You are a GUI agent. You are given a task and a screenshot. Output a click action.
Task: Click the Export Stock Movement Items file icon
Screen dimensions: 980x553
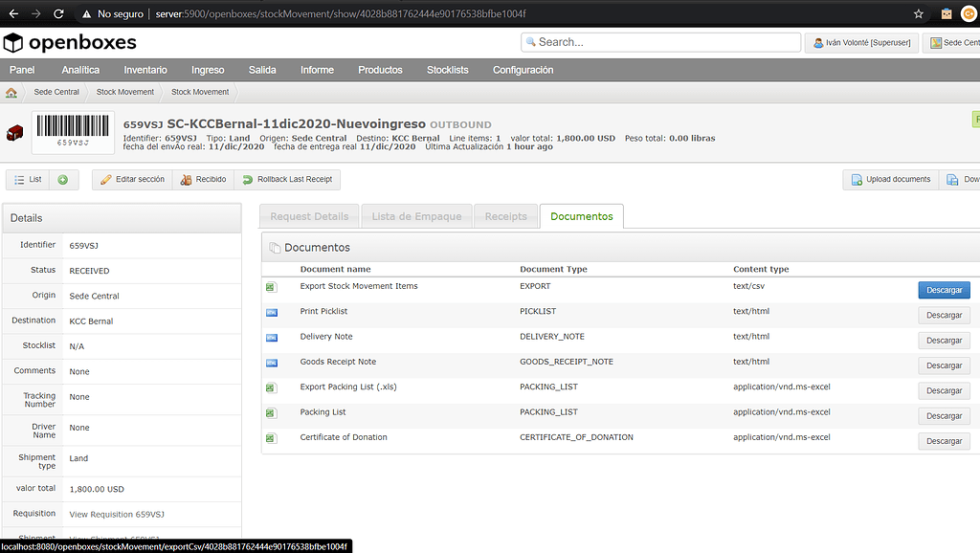pos(271,287)
